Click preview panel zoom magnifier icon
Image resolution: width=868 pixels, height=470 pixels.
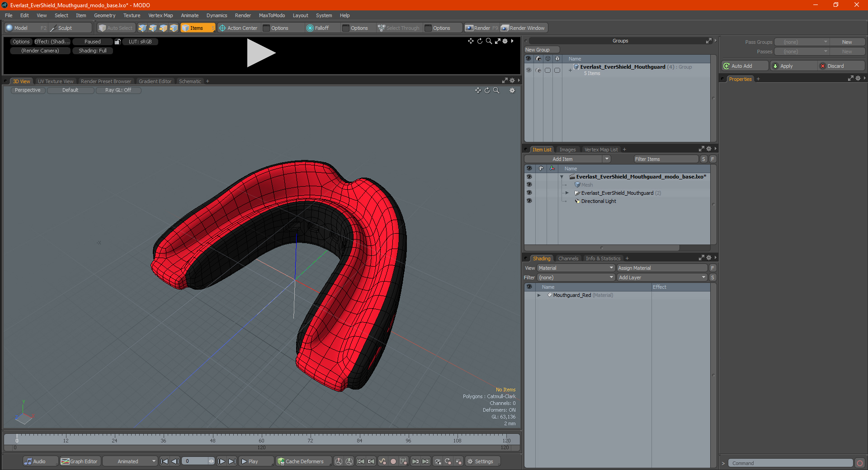click(489, 41)
